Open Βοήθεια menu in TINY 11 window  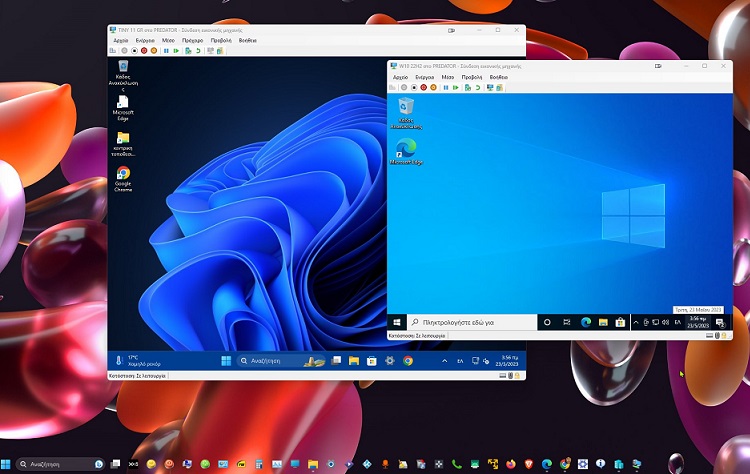point(248,41)
